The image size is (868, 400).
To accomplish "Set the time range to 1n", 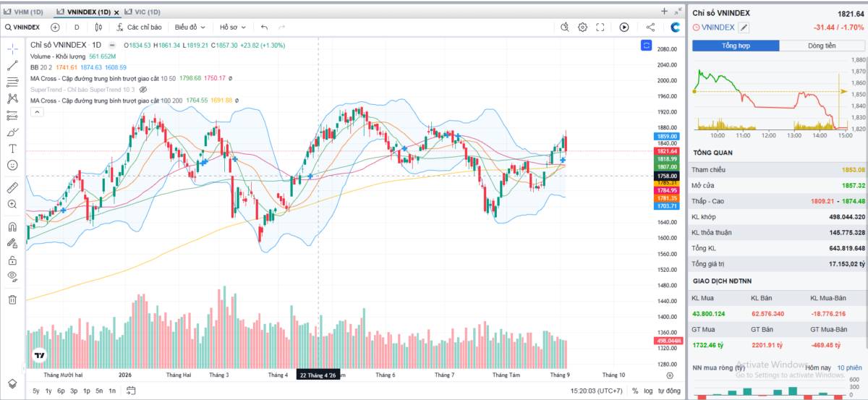I will (x=112, y=391).
